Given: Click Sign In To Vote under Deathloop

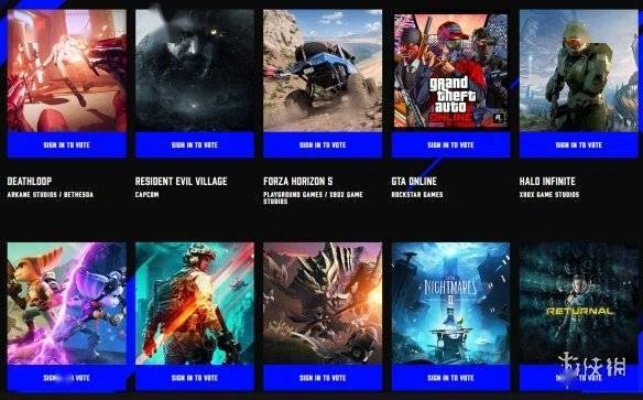Looking at the screenshot, I should (67, 145).
